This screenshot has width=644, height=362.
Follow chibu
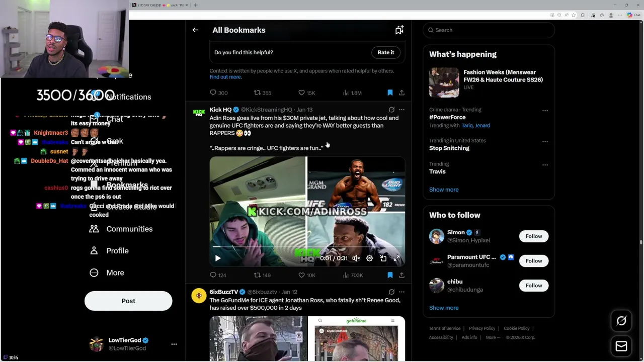click(x=534, y=286)
